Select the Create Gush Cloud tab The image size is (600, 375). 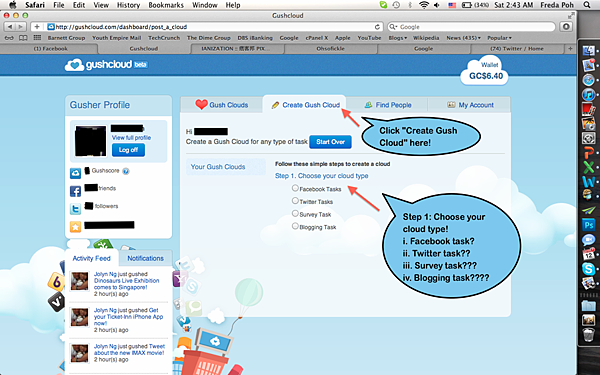coord(305,104)
